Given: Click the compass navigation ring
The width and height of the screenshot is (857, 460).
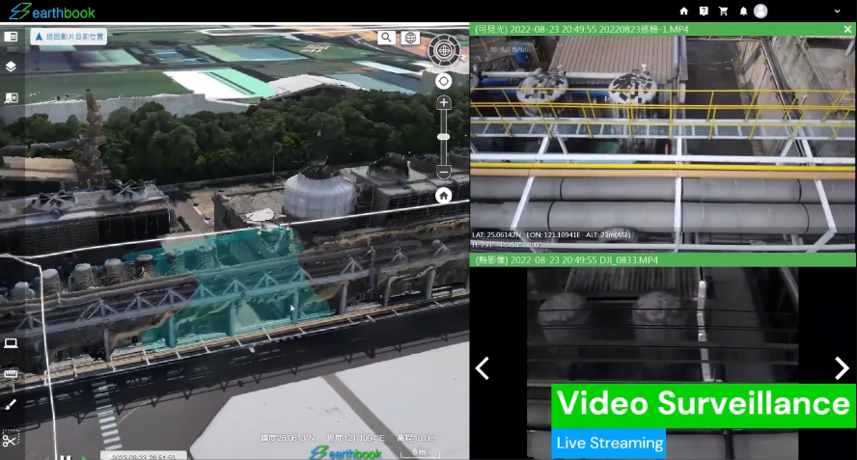Looking at the screenshot, I should tap(444, 50).
